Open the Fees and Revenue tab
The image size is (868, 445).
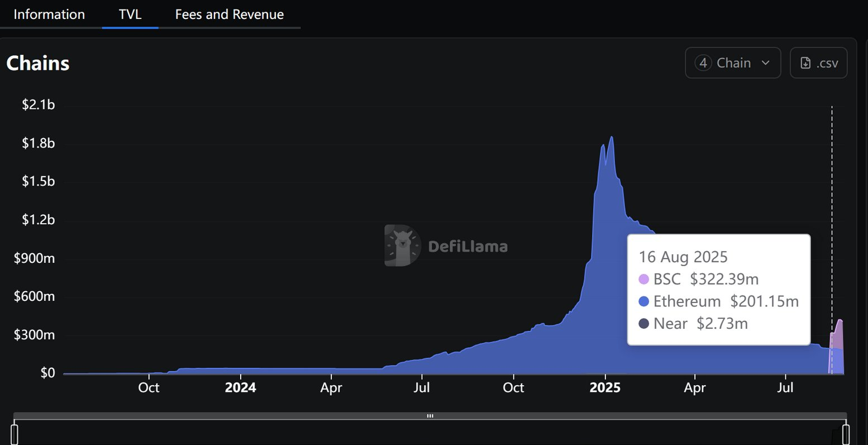click(229, 15)
